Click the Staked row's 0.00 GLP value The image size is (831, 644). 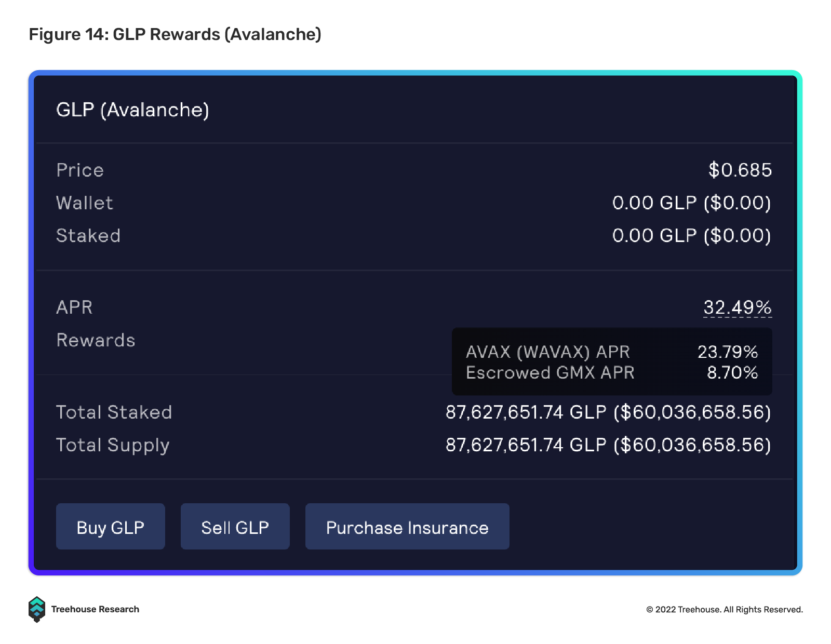click(x=692, y=235)
